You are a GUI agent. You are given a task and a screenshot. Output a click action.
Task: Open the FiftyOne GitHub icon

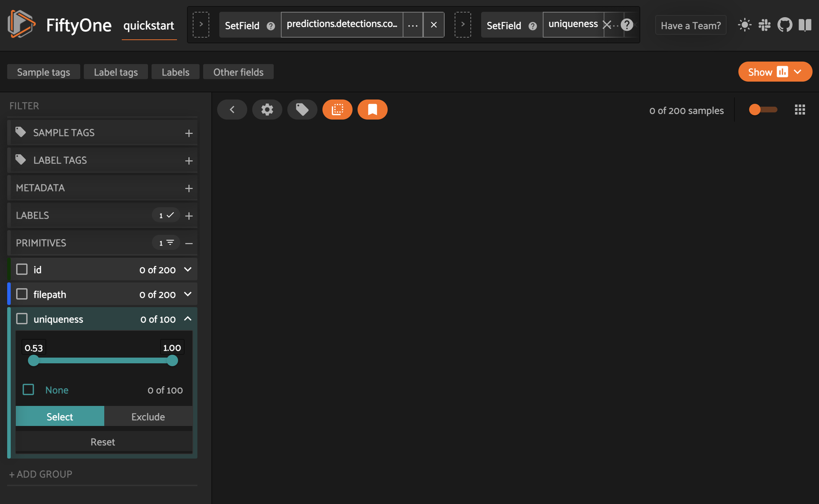click(x=785, y=25)
